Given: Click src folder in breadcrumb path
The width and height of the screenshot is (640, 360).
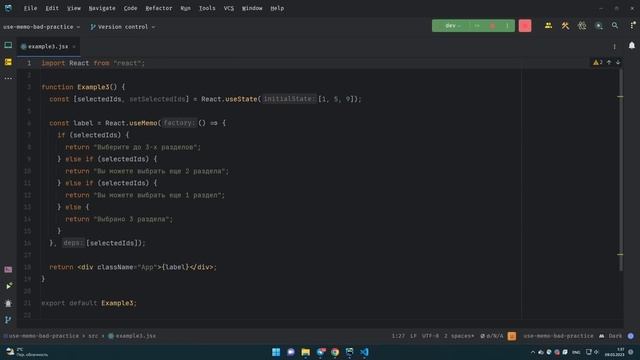Looking at the screenshot, I should pos(93,336).
